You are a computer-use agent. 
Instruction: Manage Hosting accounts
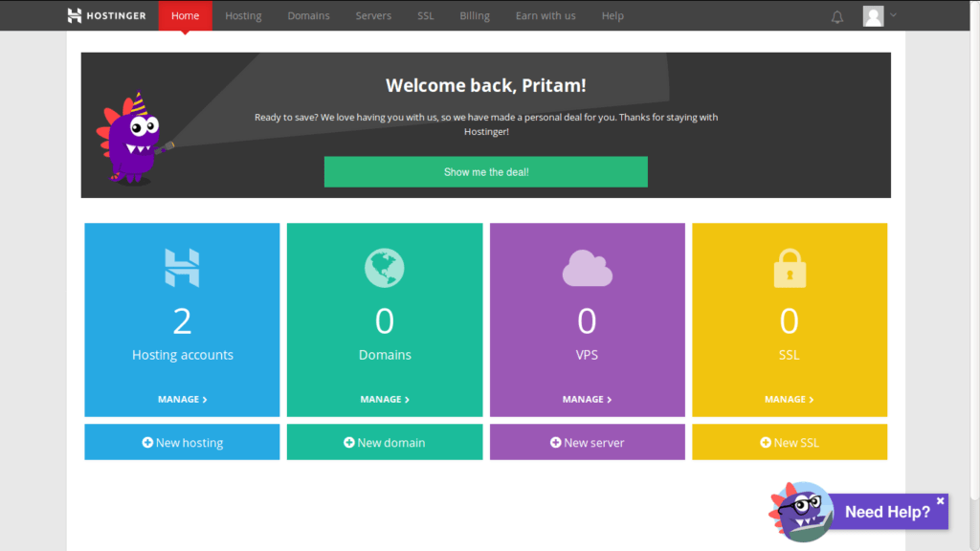tap(182, 399)
